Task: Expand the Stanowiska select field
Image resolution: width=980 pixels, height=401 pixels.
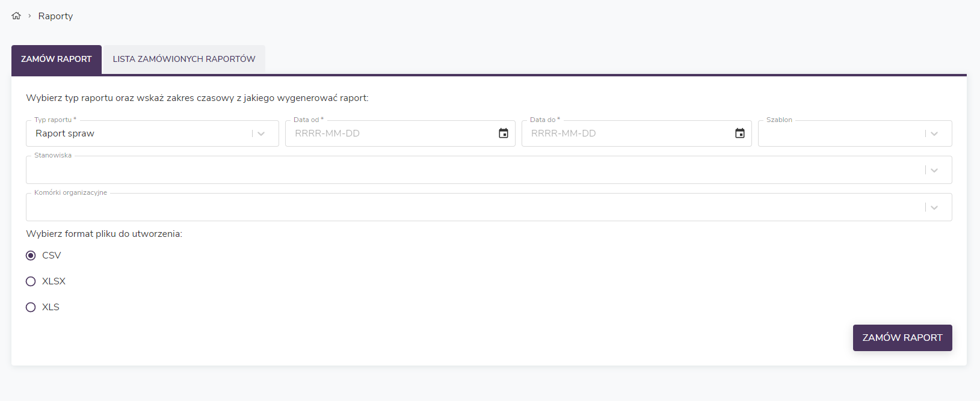Action: (469, 170)
